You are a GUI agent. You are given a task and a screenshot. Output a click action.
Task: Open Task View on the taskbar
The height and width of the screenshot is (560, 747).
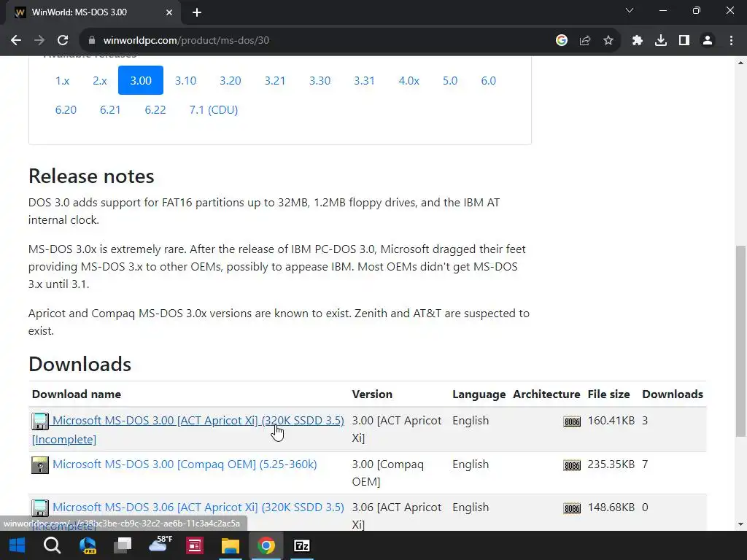click(123, 545)
